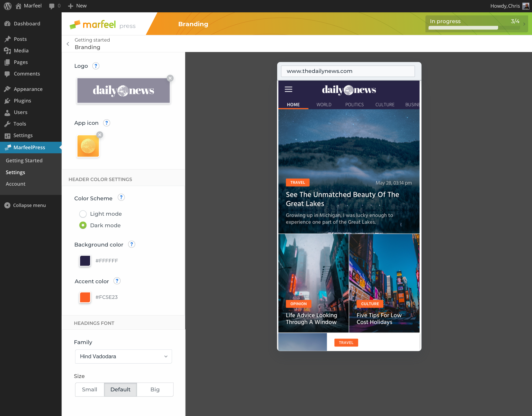Select Light mode radio button
Image resolution: width=532 pixels, height=416 pixels.
click(x=83, y=214)
